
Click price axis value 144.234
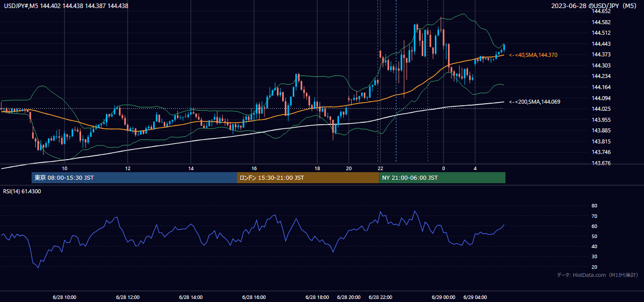[x=601, y=76]
